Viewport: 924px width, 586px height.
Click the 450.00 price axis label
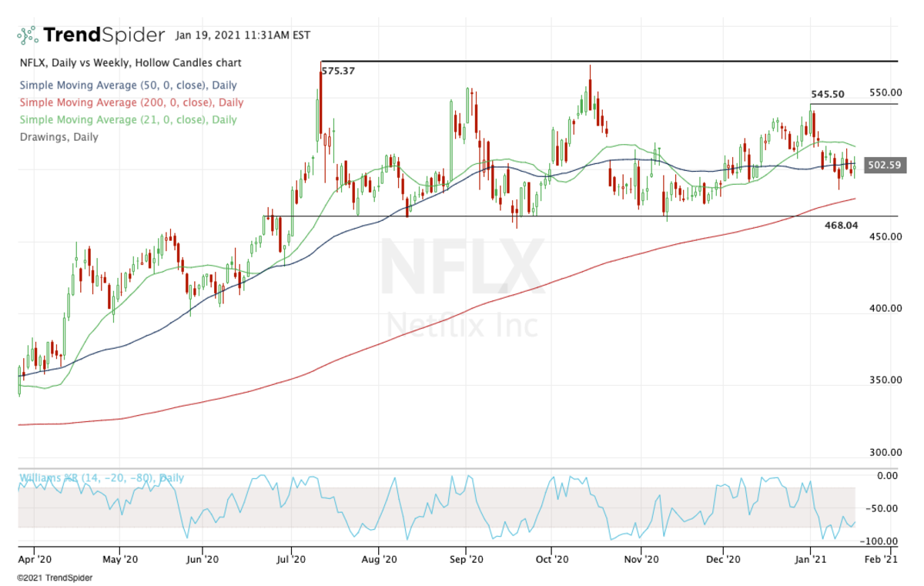pyautogui.click(x=885, y=236)
